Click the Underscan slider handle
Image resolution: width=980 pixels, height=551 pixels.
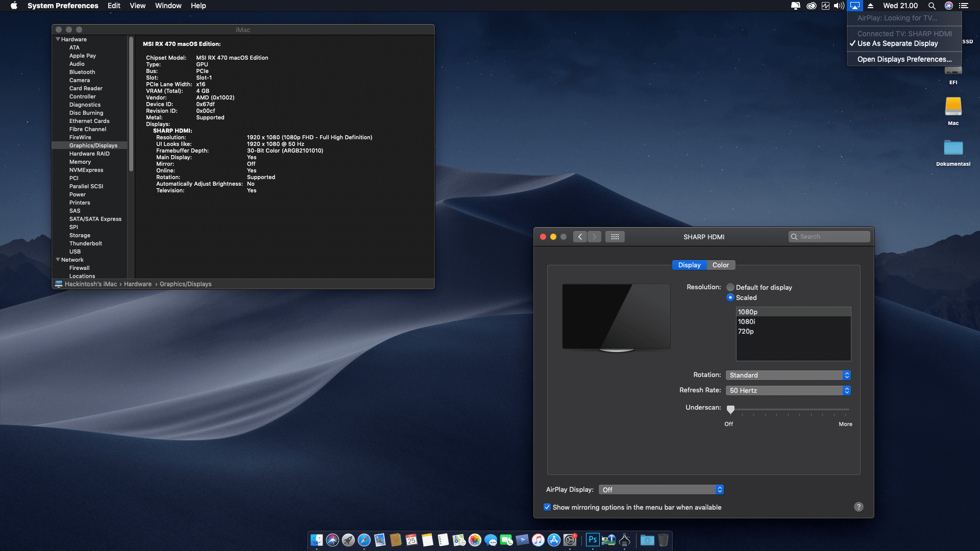pyautogui.click(x=730, y=409)
